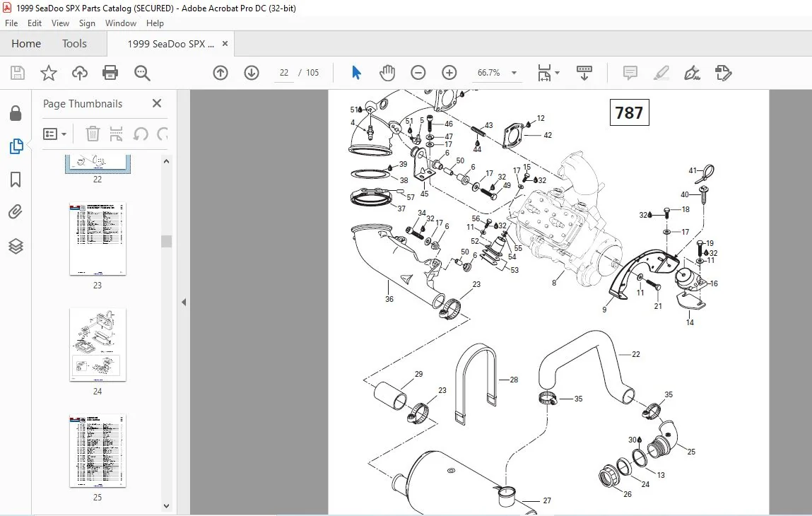Open security lock panel in sidebar
This screenshot has height=516, width=812.
tap(16, 114)
